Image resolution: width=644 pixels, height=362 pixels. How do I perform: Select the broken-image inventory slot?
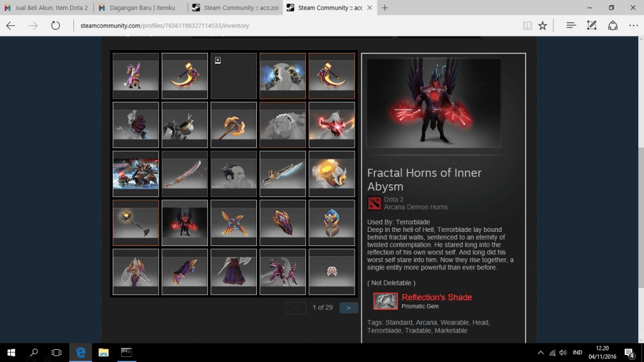click(233, 75)
